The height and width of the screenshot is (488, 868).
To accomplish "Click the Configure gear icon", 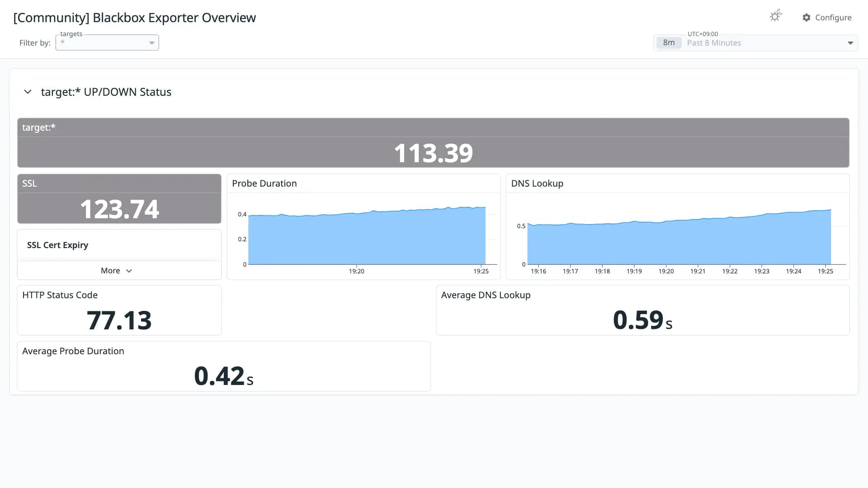I will (x=807, y=18).
